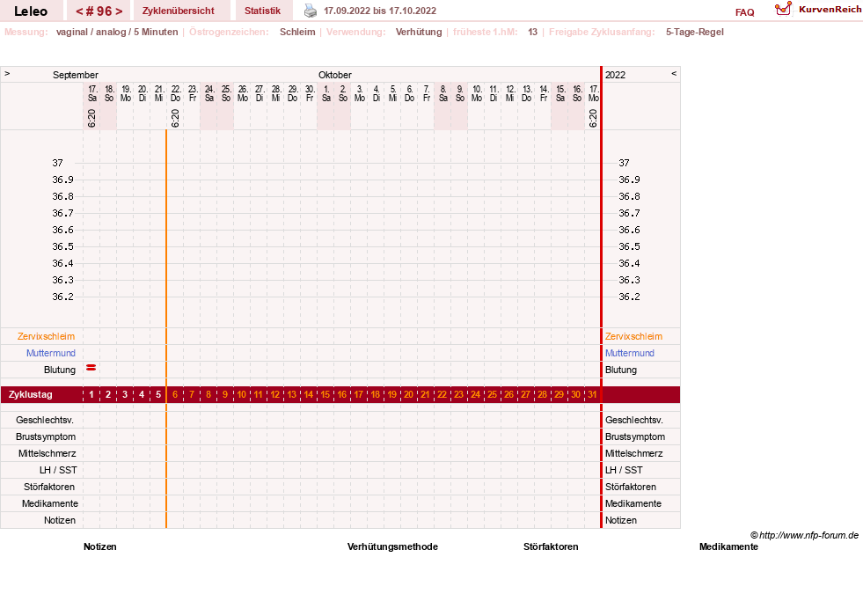Click the Zyklustag row label

31,395
